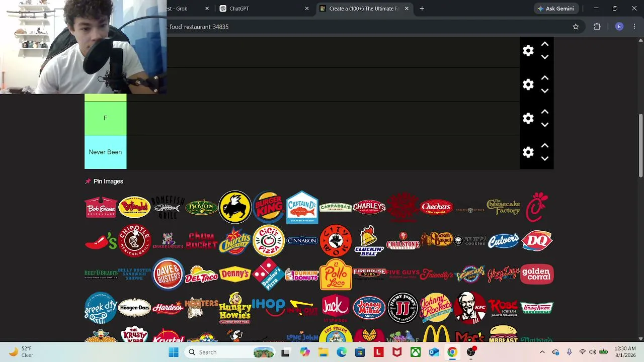Click the Häagen-Dazs logo
The image size is (644, 362).
click(134, 308)
